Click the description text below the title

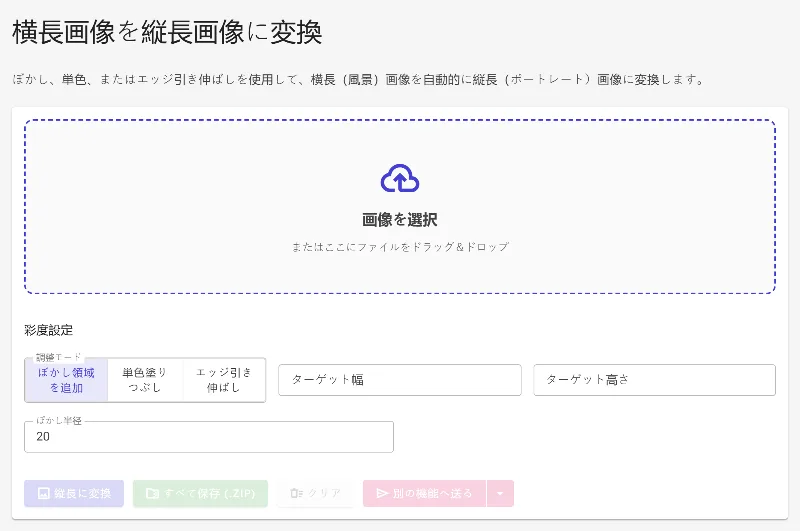[358, 80]
